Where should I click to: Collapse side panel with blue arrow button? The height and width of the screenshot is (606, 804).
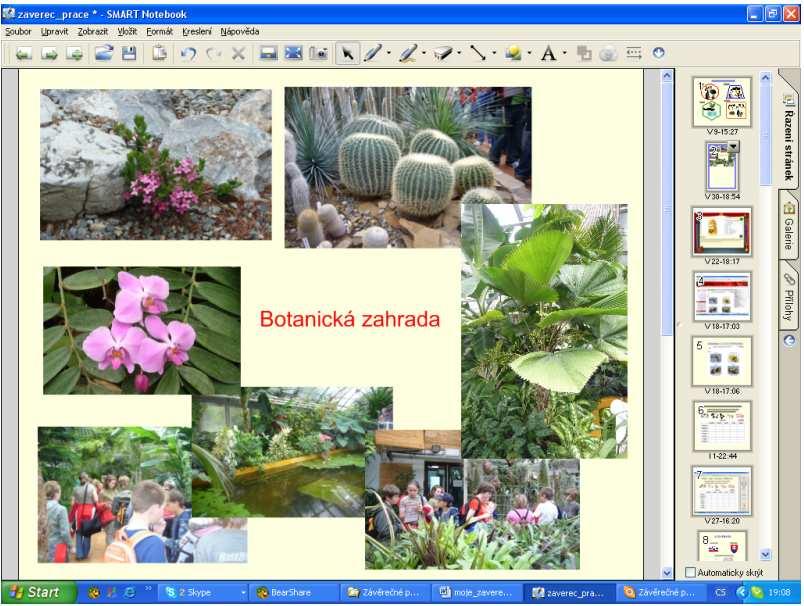tap(790, 341)
